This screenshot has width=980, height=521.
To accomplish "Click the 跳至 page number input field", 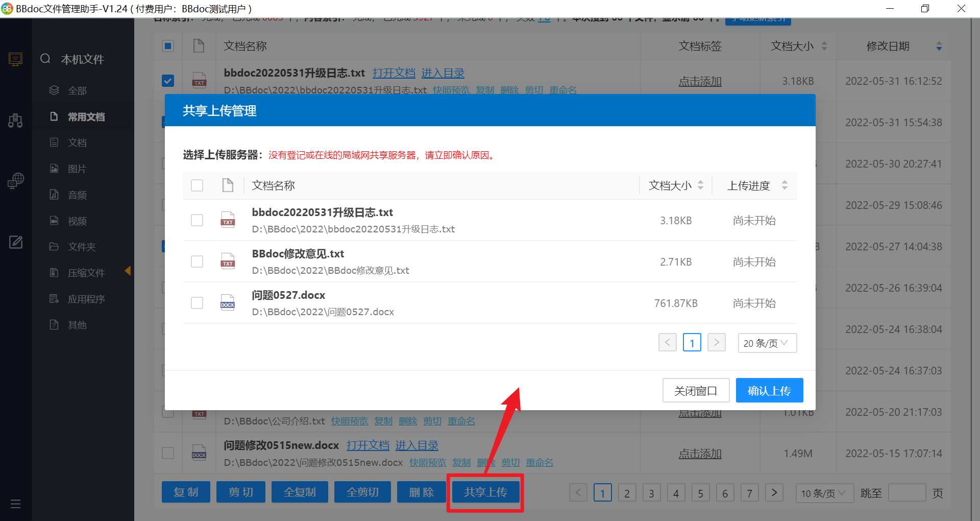I will click(x=906, y=493).
